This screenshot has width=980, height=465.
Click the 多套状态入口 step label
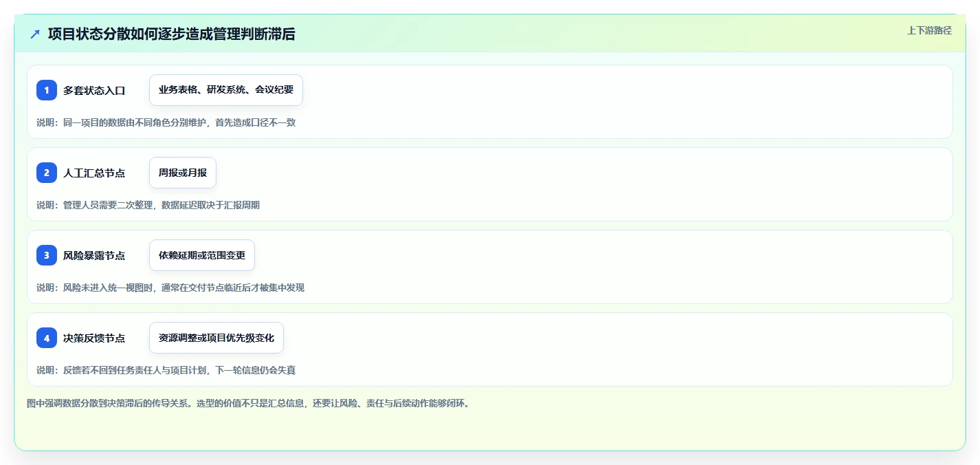pyautogui.click(x=94, y=90)
